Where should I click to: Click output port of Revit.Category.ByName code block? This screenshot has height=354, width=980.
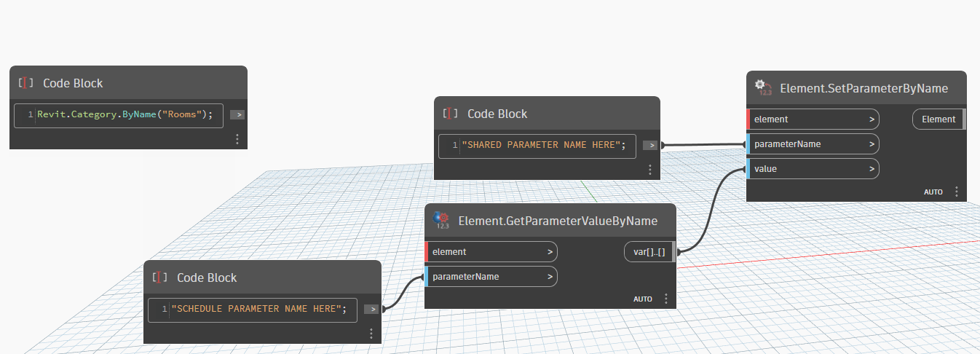pos(237,114)
